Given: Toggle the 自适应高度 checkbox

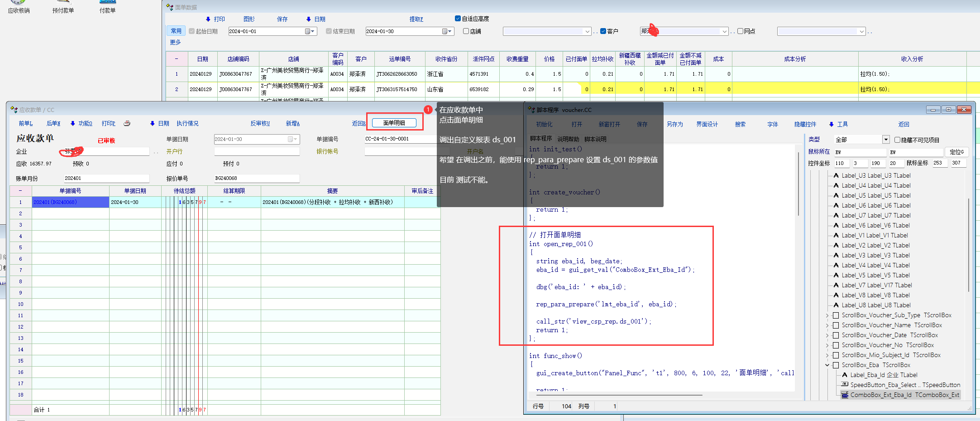Looking at the screenshot, I should click(458, 19).
